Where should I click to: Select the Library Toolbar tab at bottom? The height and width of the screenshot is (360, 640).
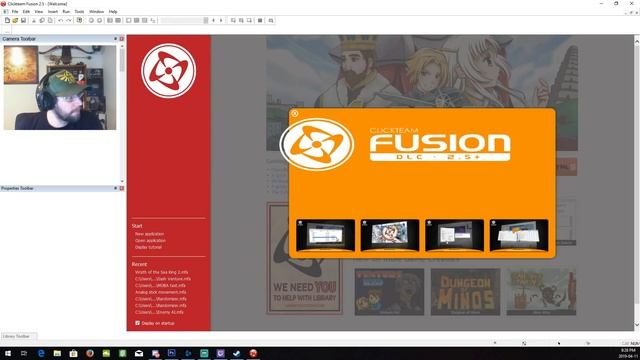click(x=18, y=336)
